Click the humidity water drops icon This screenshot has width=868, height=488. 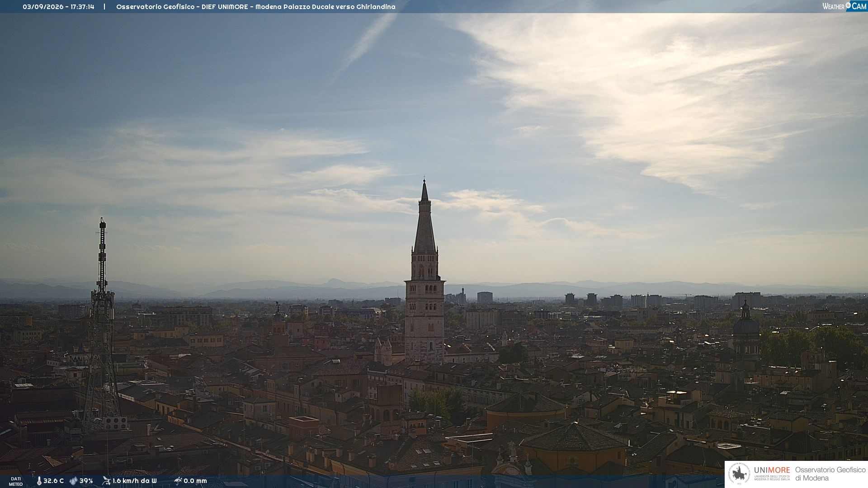coord(73,481)
